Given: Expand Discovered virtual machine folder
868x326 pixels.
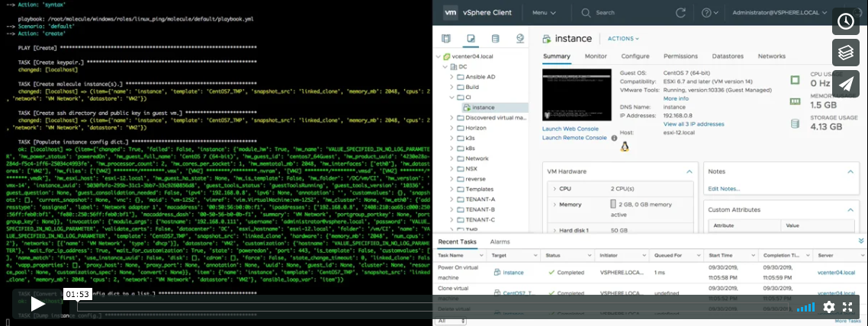Looking at the screenshot, I should click(x=452, y=118).
